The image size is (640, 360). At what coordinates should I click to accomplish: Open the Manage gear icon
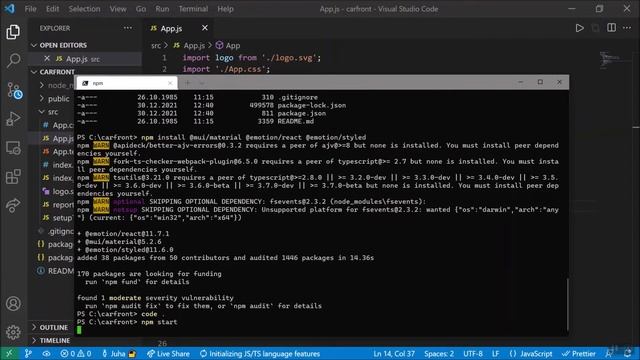pos(13,332)
